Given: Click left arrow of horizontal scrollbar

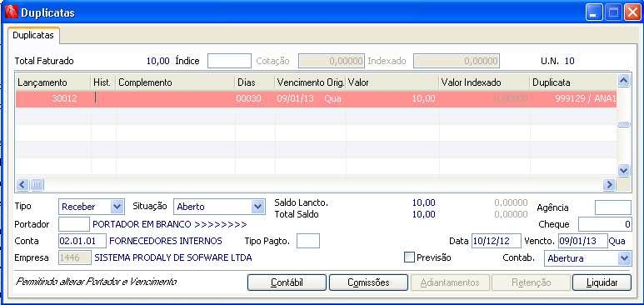Looking at the screenshot, I should click(x=22, y=184).
